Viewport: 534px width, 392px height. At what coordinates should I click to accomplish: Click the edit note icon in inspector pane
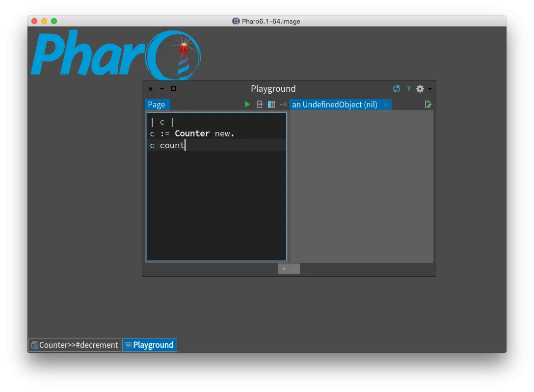pyautogui.click(x=428, y=105)
